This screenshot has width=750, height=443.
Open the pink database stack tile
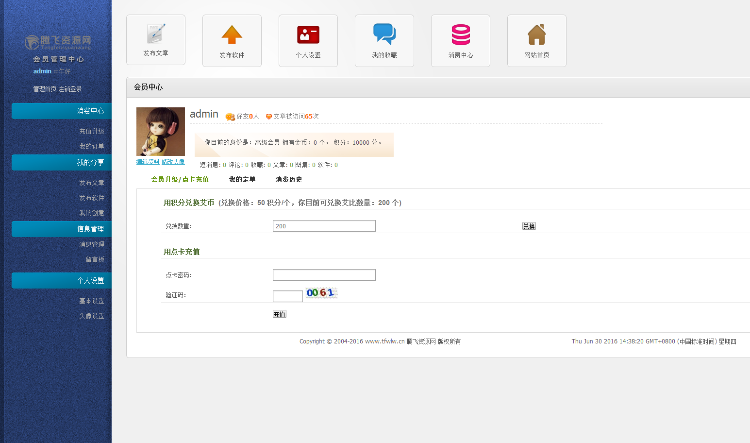461,41
